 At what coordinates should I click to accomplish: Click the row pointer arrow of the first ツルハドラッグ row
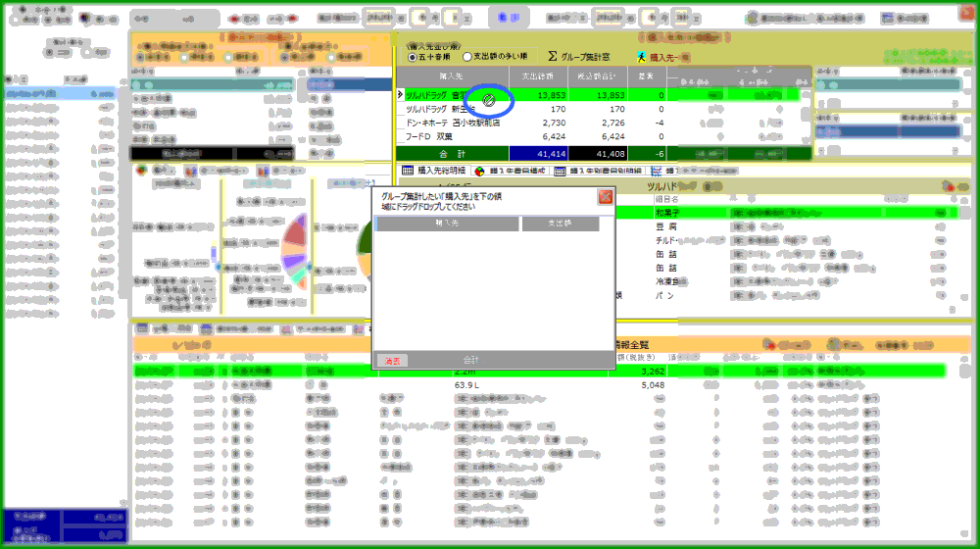(400, 95)
